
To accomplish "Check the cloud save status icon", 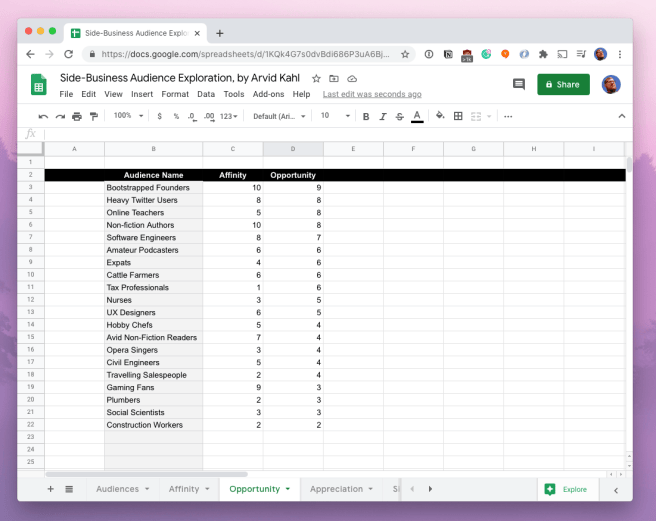I will [x=352, y=79].
